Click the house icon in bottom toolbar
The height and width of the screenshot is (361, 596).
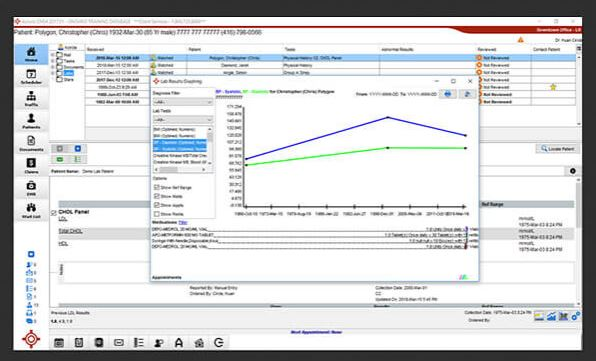pyautogui.click(x=199, y=343)
